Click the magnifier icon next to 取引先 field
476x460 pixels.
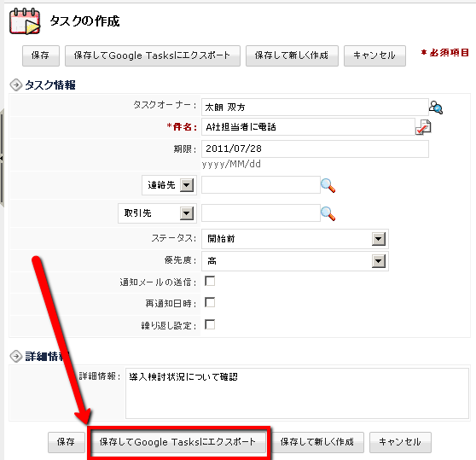coord(328,213)
